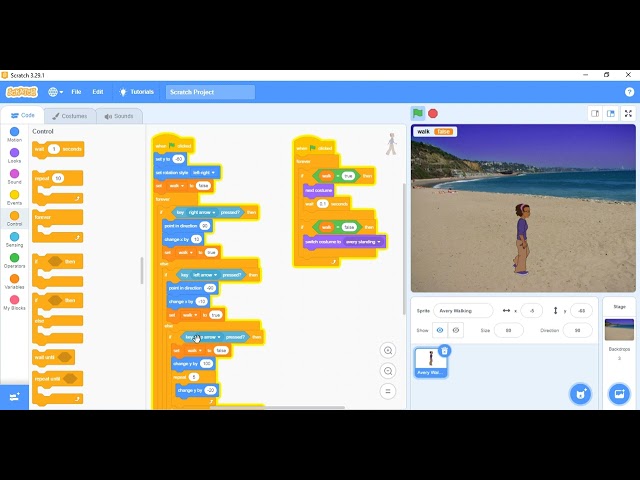Open the File menu
This screenshot has height=480, width=640.
(76, 92)
